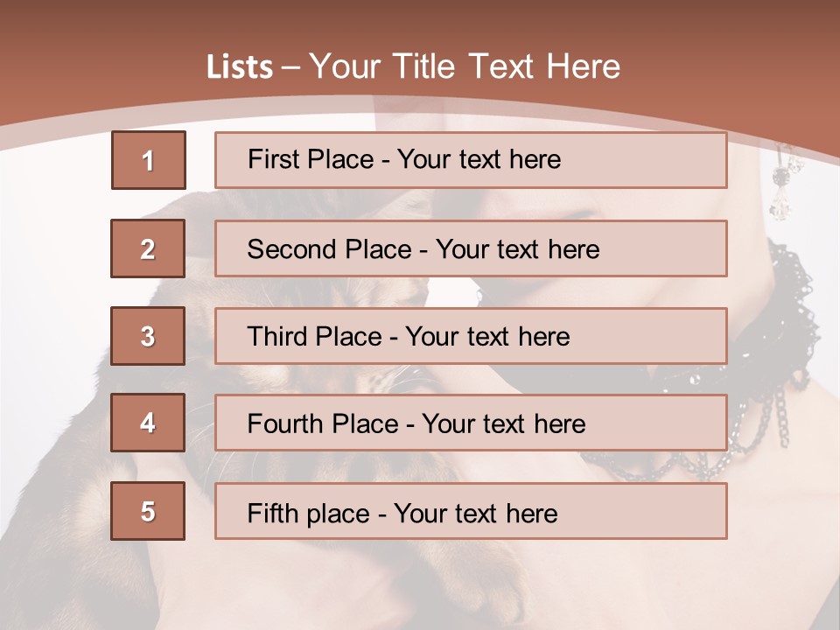Select the number 3 box
Screen dimensions: 840x630
click(148, 336)
